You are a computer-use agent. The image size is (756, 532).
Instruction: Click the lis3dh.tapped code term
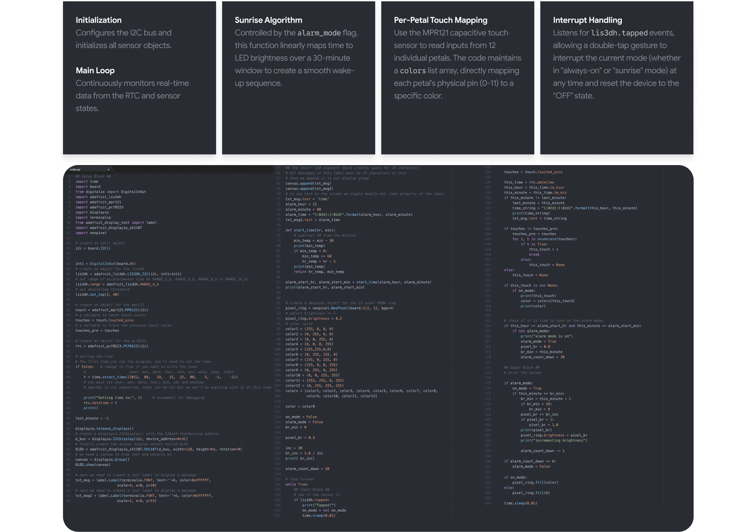tap(619, 33)
